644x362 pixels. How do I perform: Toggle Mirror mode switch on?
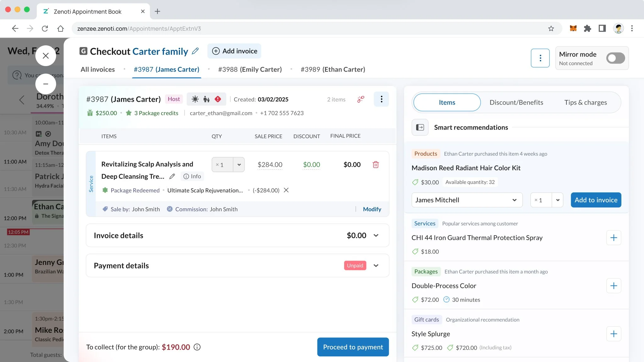pos(615,58)
